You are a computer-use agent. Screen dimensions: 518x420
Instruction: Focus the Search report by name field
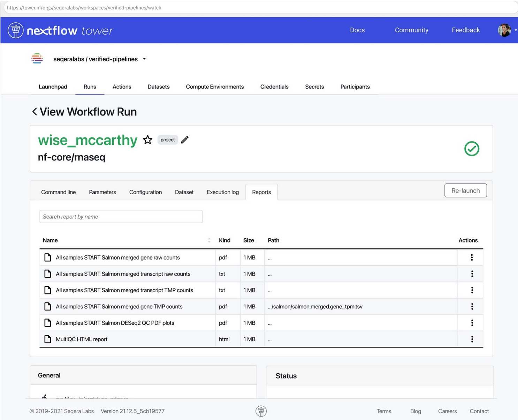[x=121, y=217]
